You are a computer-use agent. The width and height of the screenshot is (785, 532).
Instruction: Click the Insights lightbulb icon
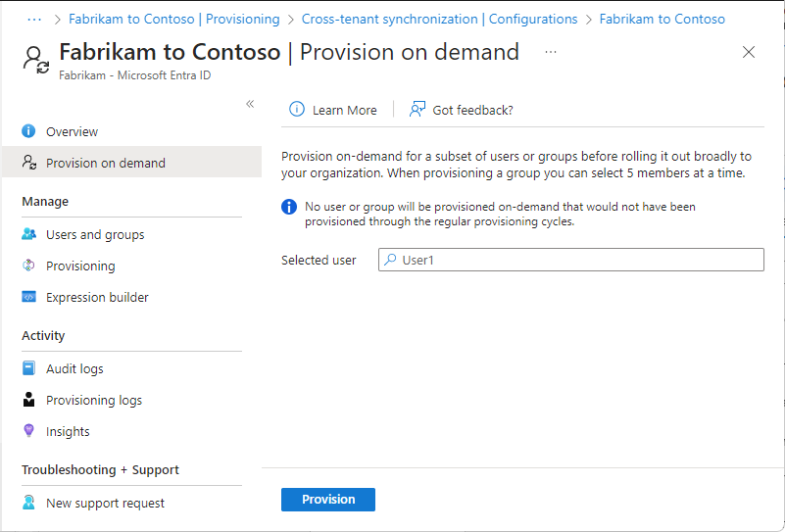(28, 431)
